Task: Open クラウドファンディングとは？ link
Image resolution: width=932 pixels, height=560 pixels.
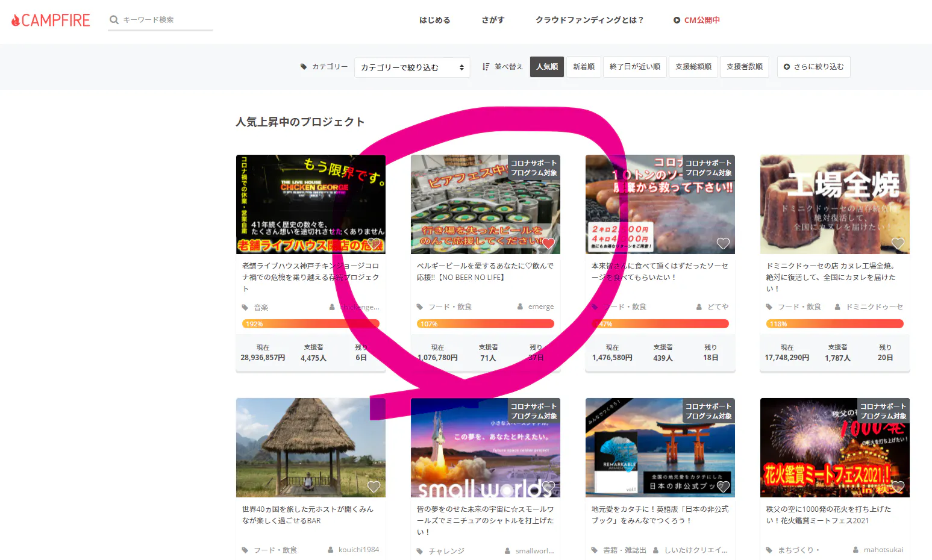Action: tap(589, 20)
